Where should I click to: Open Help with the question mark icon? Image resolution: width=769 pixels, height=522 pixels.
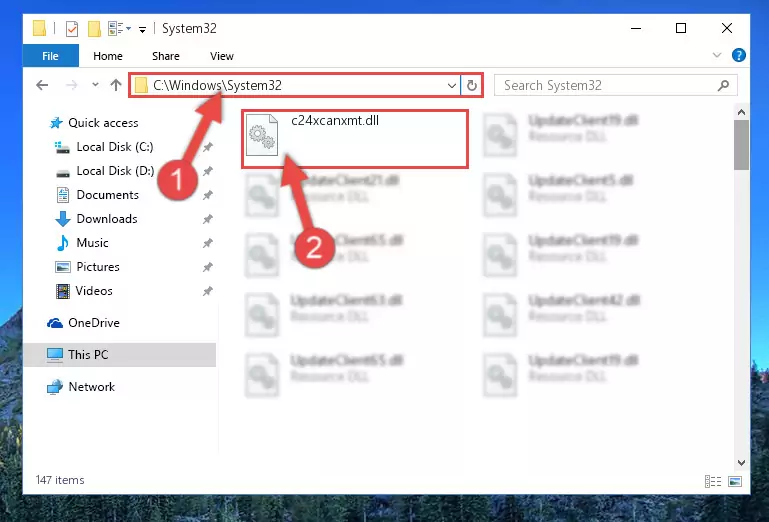(x=738, y=55)
